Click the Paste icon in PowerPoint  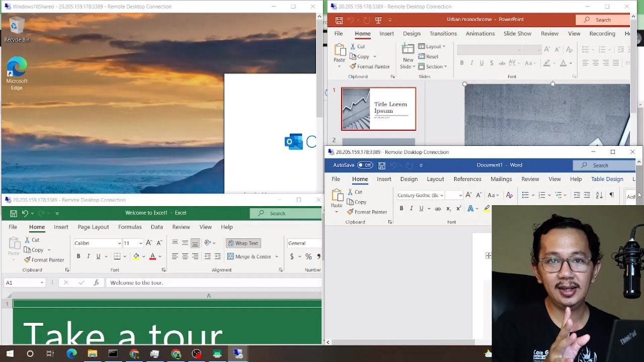click(340, 50)
